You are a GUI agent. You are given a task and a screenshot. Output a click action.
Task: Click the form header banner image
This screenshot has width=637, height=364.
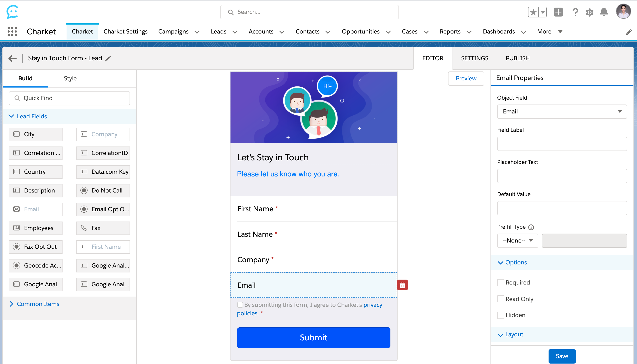point(314,107)
